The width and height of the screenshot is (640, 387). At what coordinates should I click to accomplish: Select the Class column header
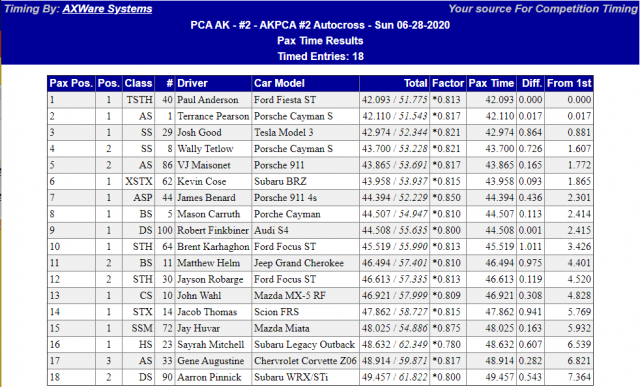[x=138, y=83]
